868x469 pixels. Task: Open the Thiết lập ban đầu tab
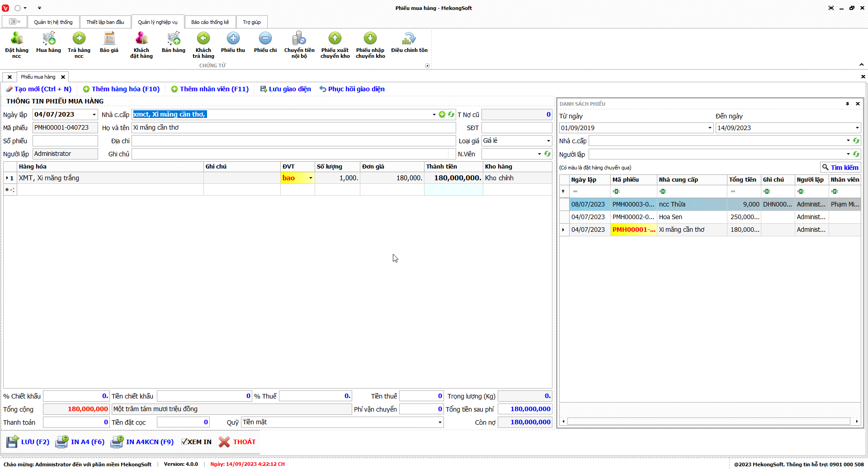(x=105, y=22)
